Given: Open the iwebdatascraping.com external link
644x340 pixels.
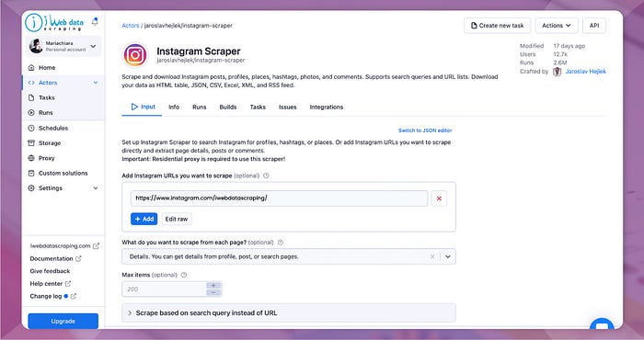Looking at the screenshot, I should tap(60, 246).
